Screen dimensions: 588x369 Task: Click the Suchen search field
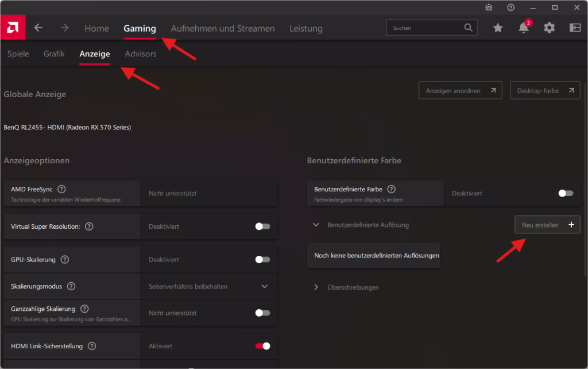pos(431,27)
